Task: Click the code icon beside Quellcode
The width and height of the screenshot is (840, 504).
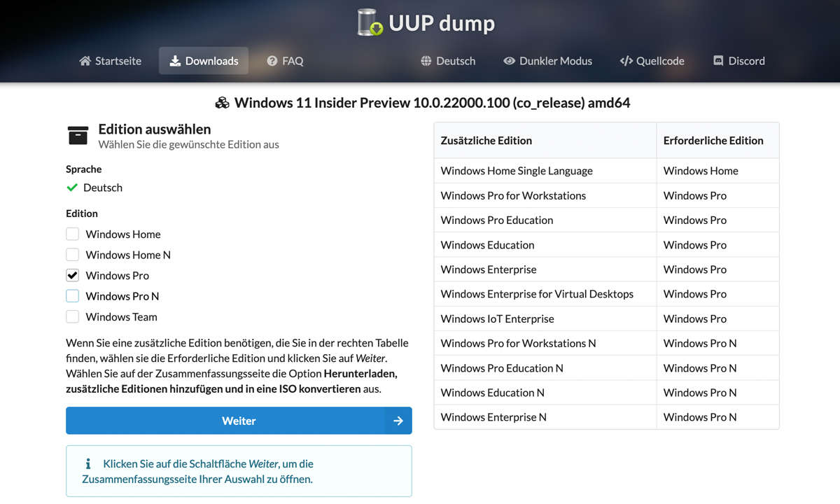Action: click(x=626, y=61)
